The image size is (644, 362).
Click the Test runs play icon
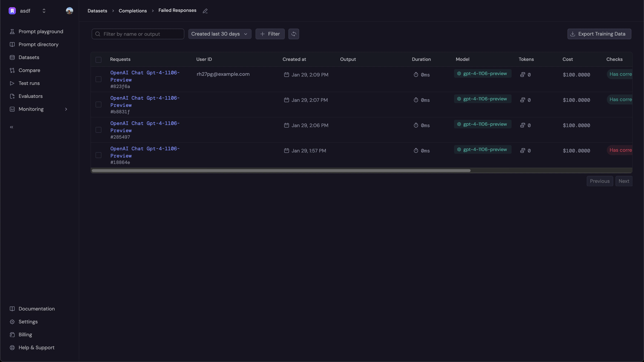pos(12,83)
